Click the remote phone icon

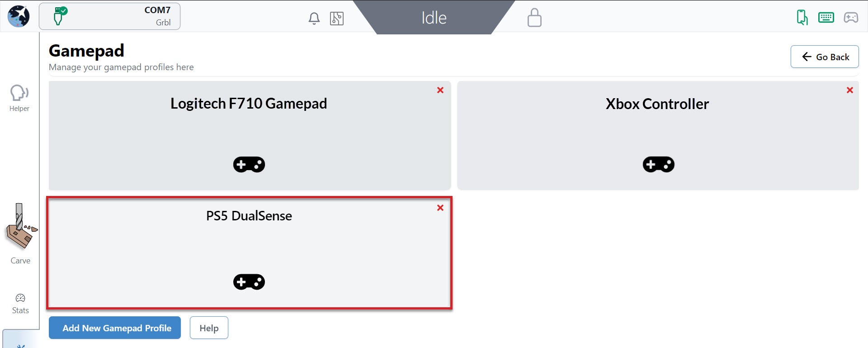802,18
